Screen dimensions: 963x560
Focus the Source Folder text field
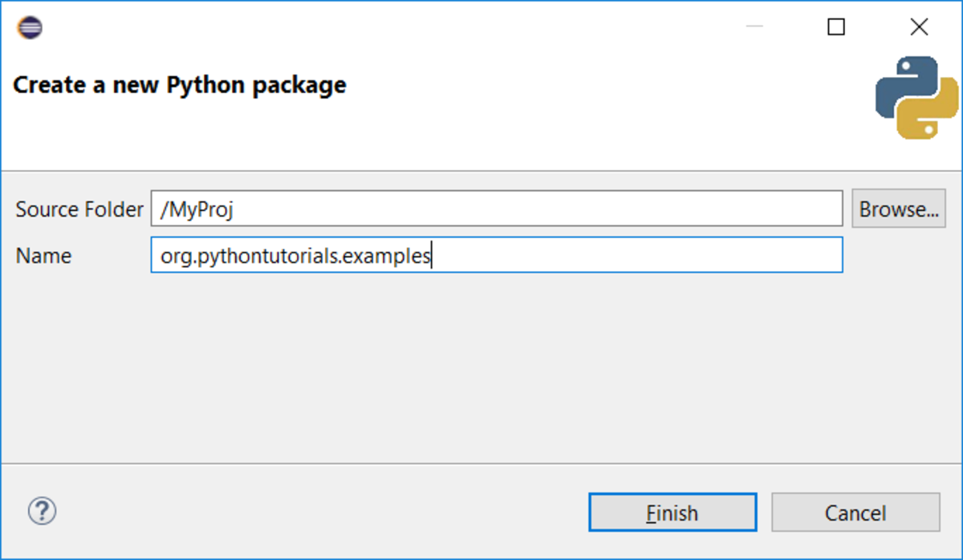pos(522,209)
